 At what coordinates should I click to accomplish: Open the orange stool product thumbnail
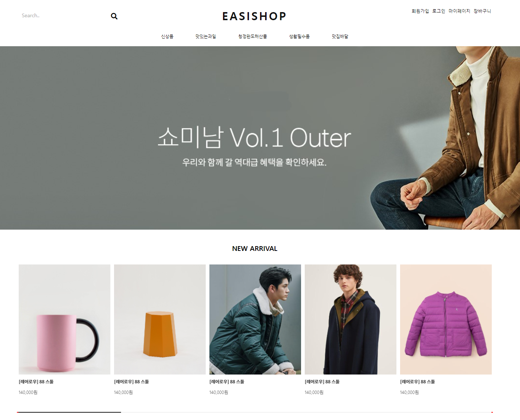click(x=160, y=319)
